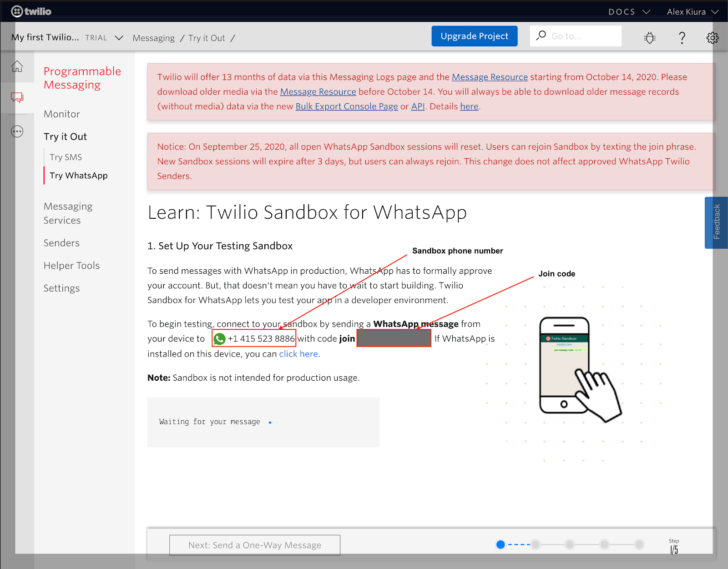
Task: Follow the click here WhatsApp link
Action: click(298, 354)
